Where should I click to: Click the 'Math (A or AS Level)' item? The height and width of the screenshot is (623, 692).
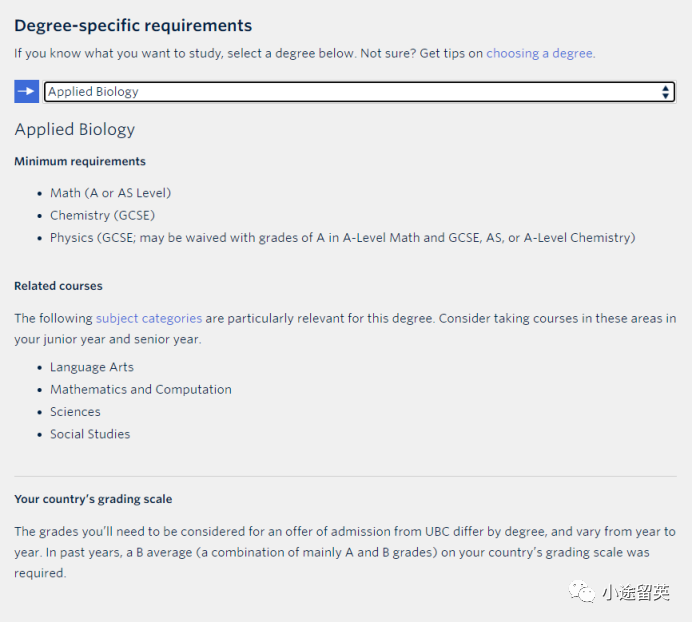110,193
